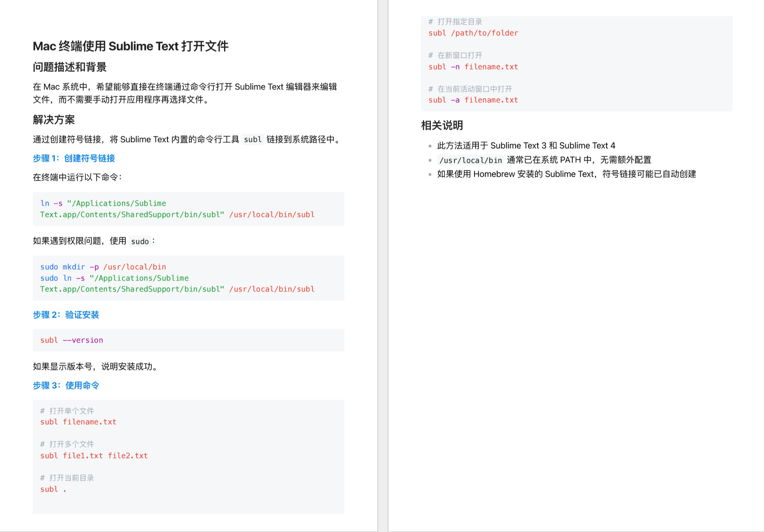Image resolution: width=764 pixels, height=532 pixels.
Task: Click the '问题描述和背景' section heading
Action: 70,67
